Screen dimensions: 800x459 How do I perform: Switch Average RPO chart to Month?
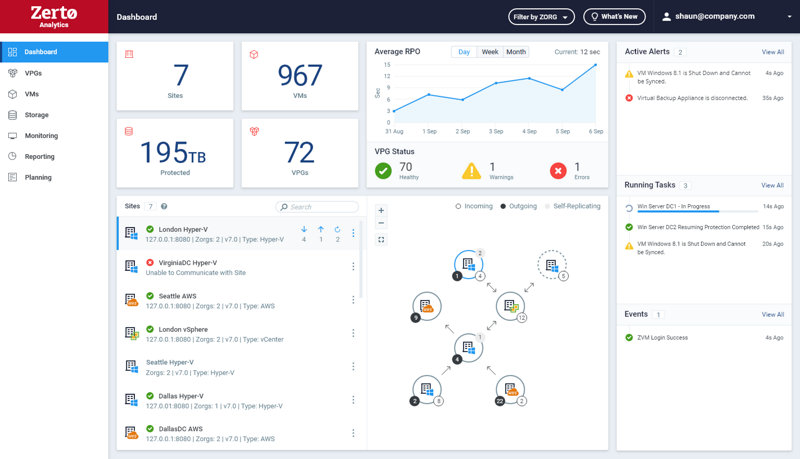coord(516,52)
